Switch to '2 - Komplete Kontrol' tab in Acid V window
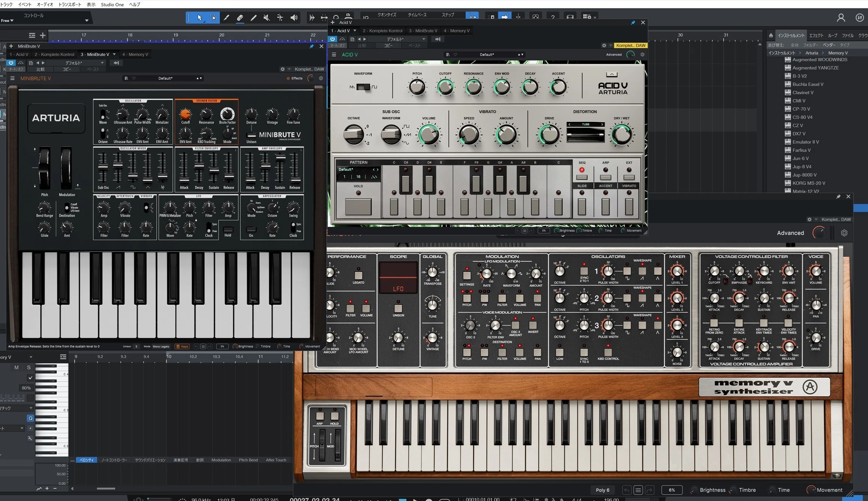 point(382,31)
